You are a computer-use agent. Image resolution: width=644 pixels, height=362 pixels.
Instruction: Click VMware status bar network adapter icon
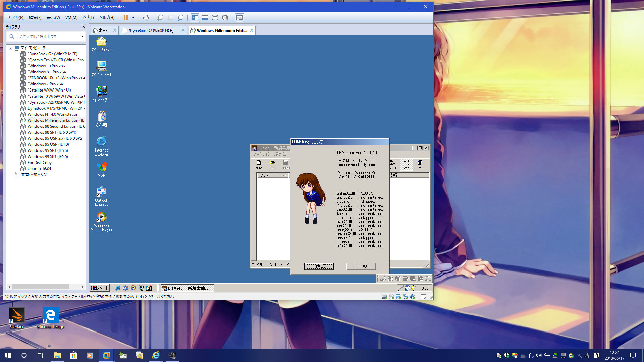(x=406, y=297)
